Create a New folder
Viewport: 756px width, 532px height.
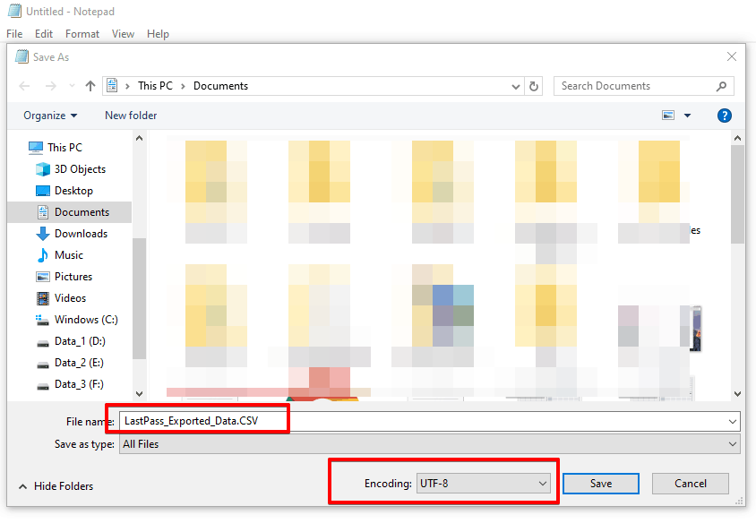[131, 116]
